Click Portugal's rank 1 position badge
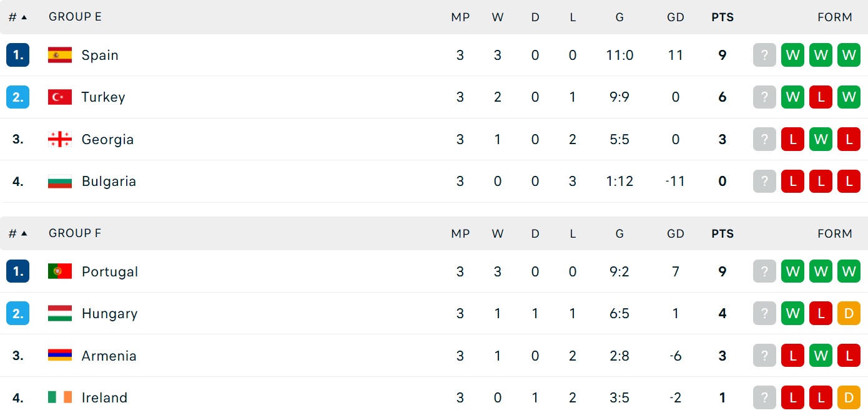868x418 pixels. (17, 271)
